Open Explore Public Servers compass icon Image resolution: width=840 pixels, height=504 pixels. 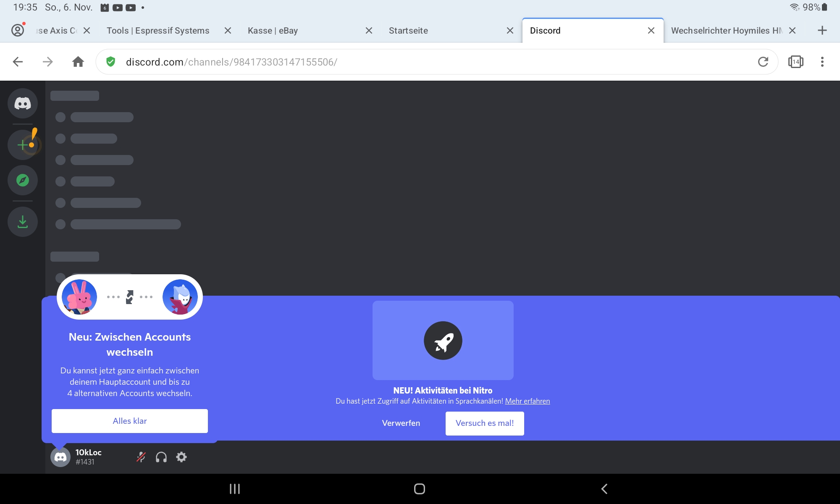pos(23,180)
